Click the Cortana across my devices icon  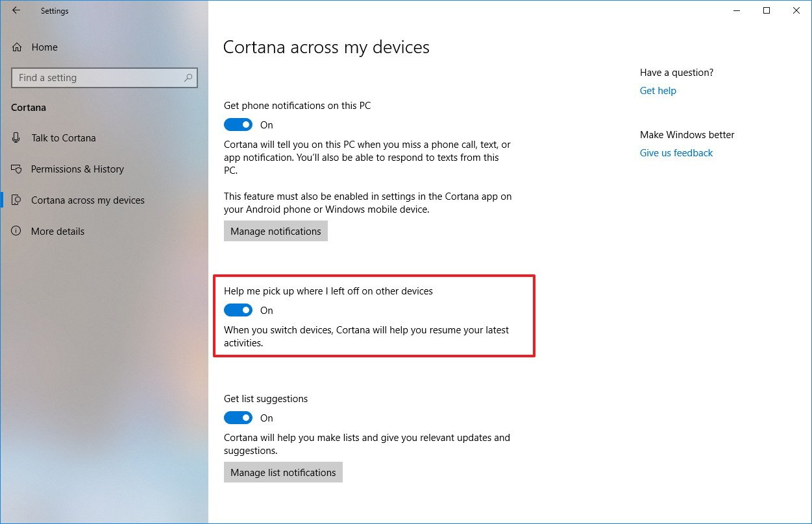(17, 200)
